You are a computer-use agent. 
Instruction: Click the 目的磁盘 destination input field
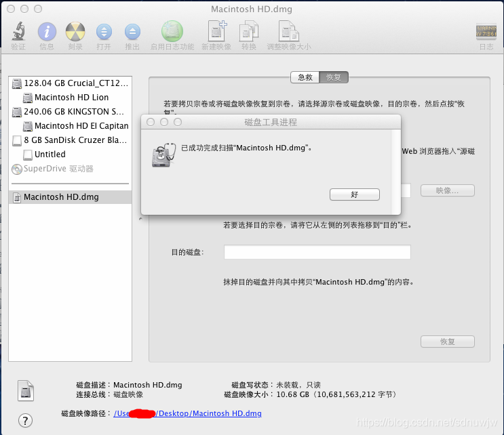coord(317,252)
